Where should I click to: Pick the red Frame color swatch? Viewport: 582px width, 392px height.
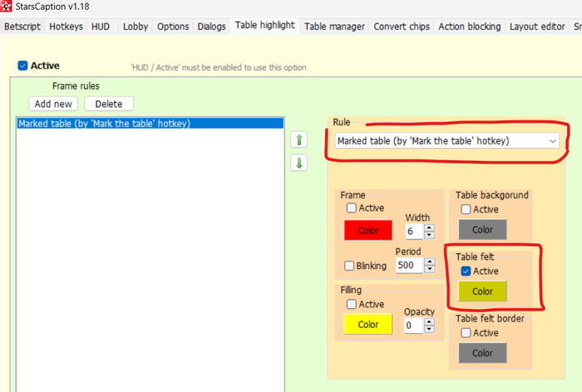[367, 230]
